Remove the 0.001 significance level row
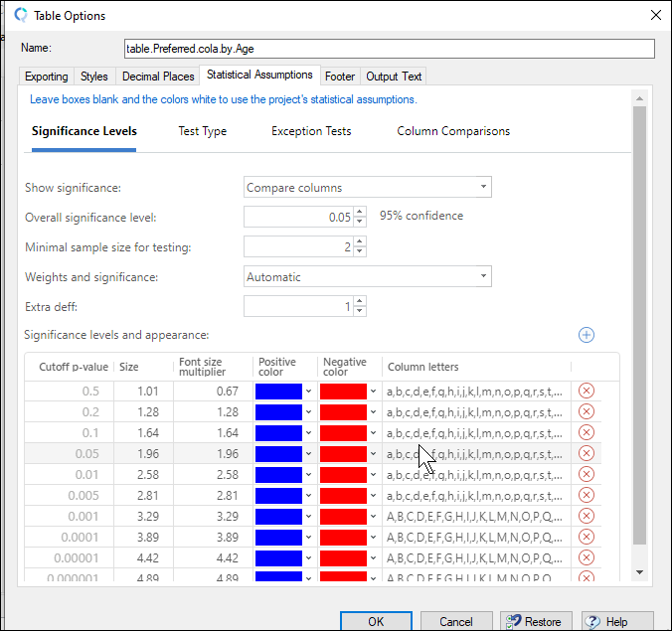 (x=586, y=516)
